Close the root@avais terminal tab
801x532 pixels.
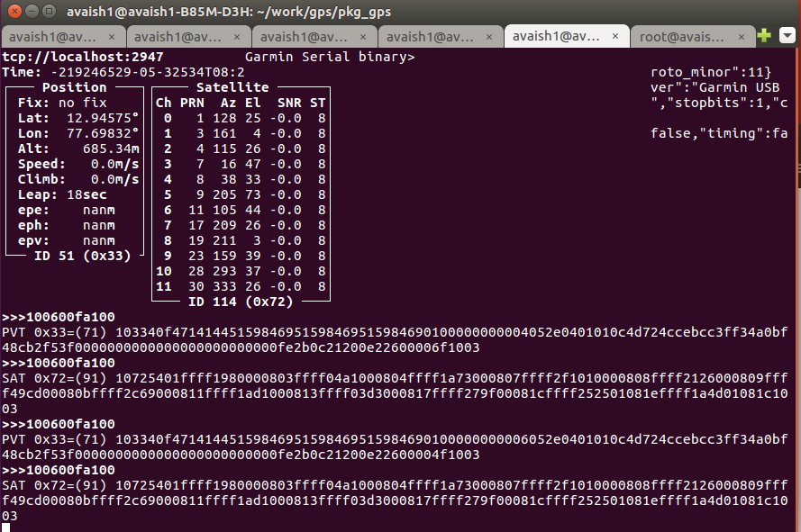click(x=742, y=37)
